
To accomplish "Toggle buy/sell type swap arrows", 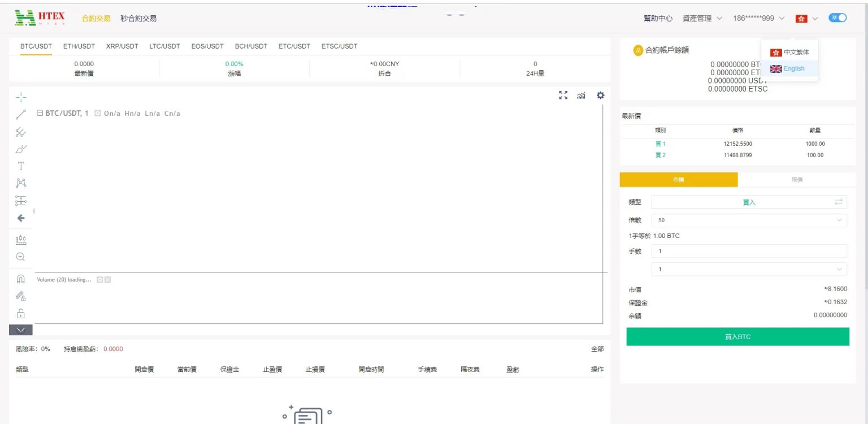I will click(838, 202).
